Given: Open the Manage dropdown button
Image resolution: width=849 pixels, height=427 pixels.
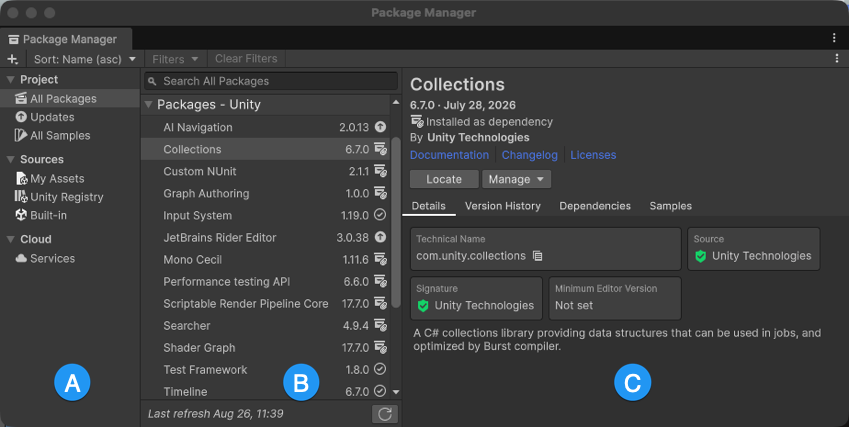Looking at the screenshot, I should [x=517, y=179].
